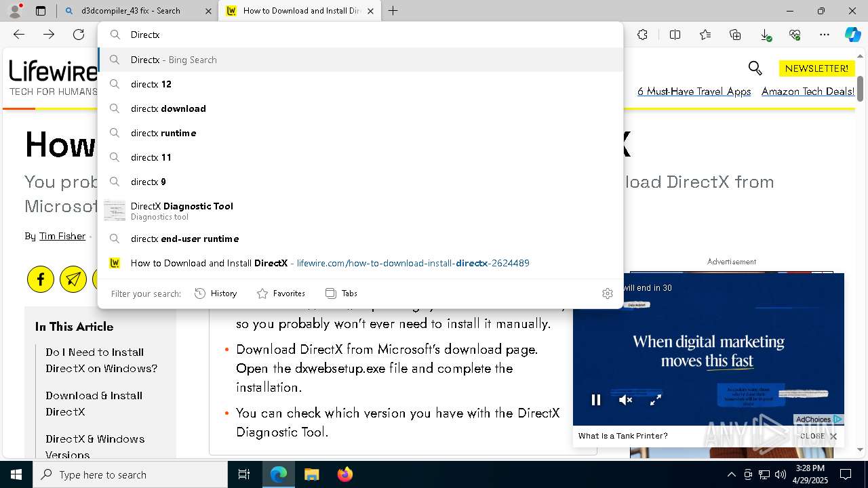Open the Edge profile icon
868x488 pixels.
[15, 11]
